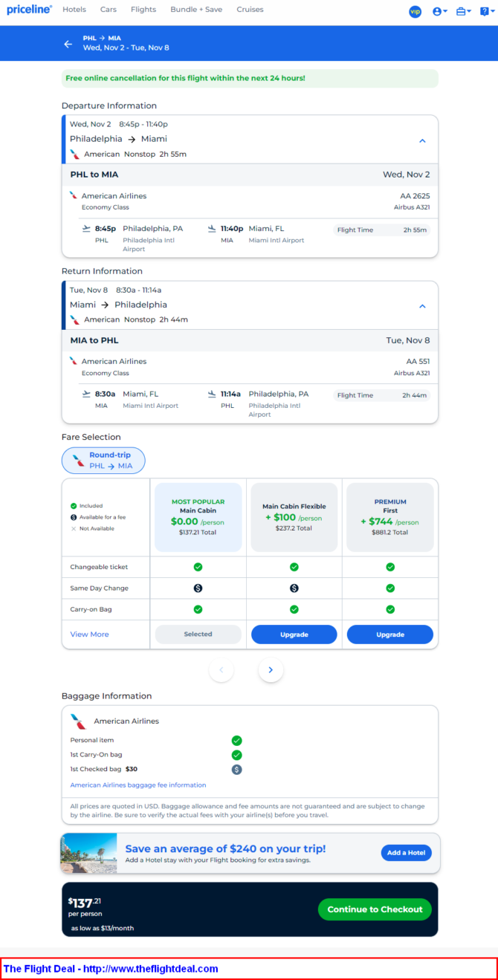Open the VIP badge icon
Viewport: 498px width, 980px height.
415,11
